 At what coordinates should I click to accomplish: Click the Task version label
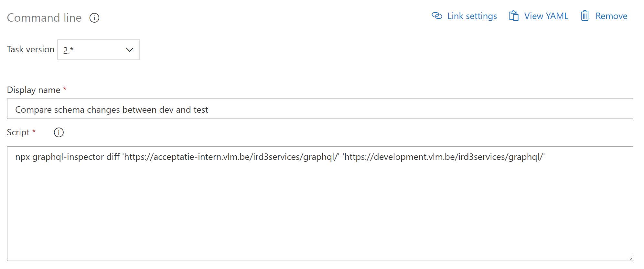[31, 49]
